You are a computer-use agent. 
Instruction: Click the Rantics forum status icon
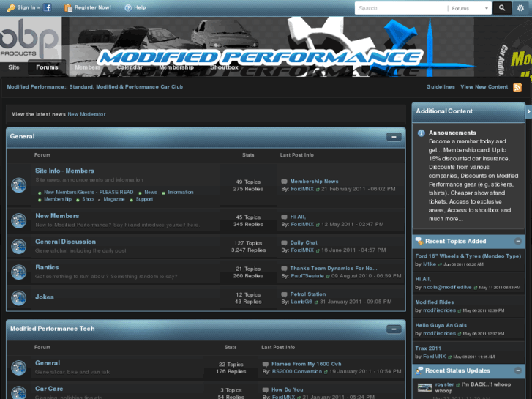(19, 272)
